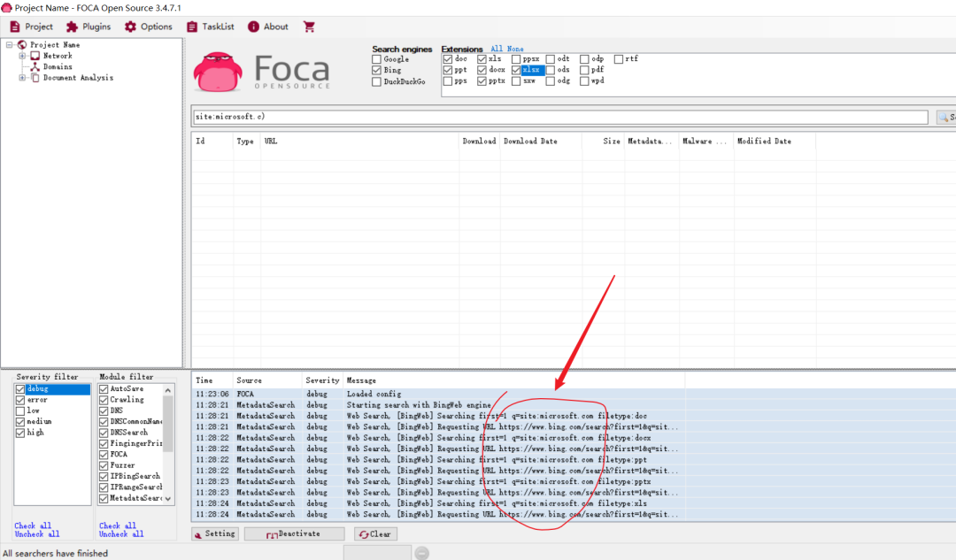Enable the Google search engine checkbox
Screen dimensions: 956x560
coord(376,59)
